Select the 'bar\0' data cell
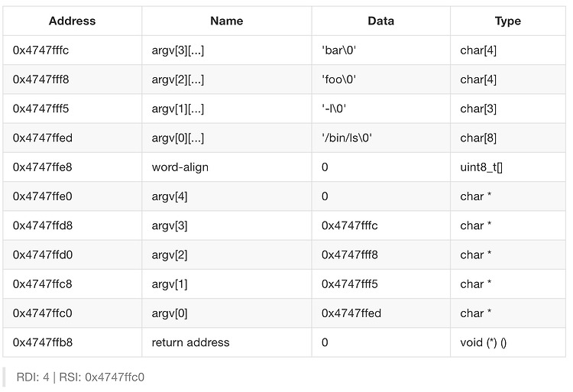 point(380,50)
